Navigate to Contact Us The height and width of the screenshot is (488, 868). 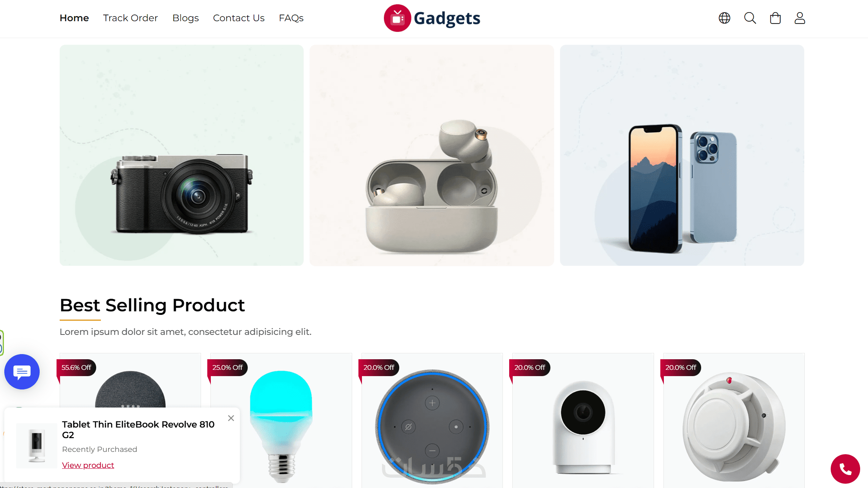click(239, 18)
